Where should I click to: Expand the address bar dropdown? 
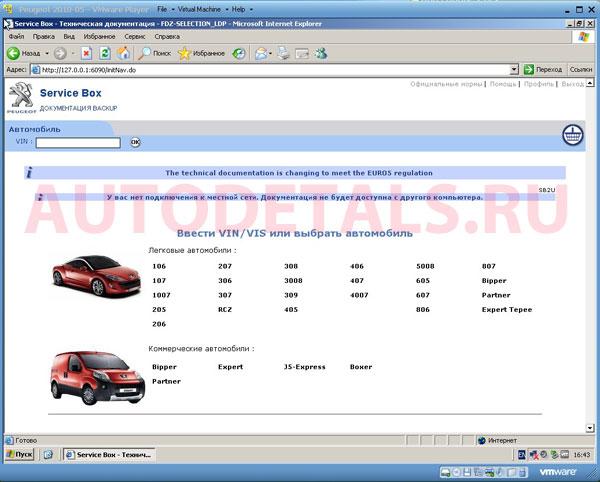(514, 70)
